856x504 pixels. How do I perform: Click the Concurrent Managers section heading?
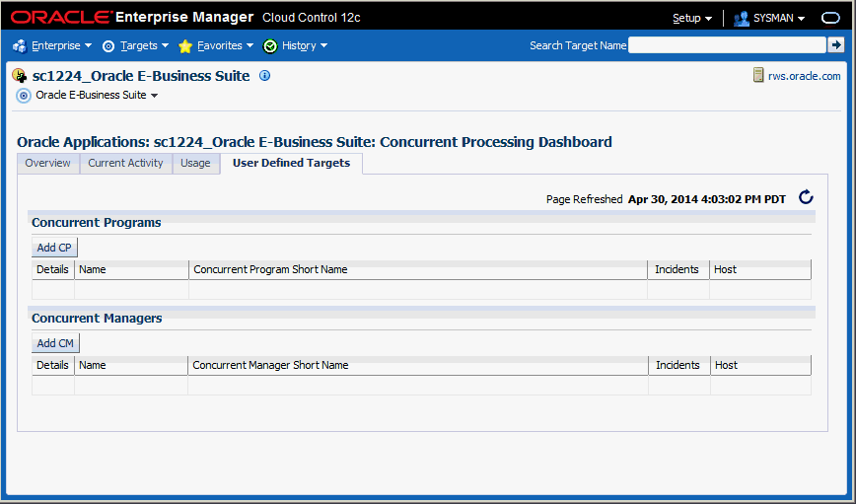97,318
